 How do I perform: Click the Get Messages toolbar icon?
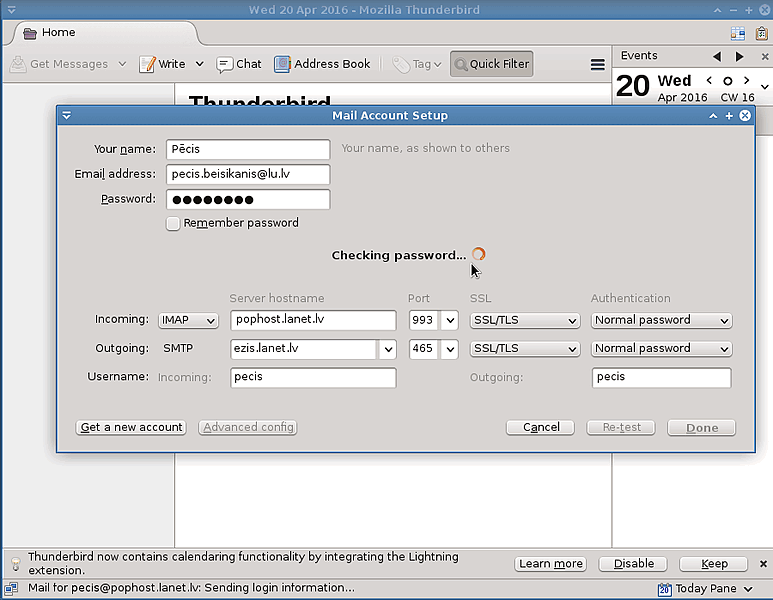[19, 64]
